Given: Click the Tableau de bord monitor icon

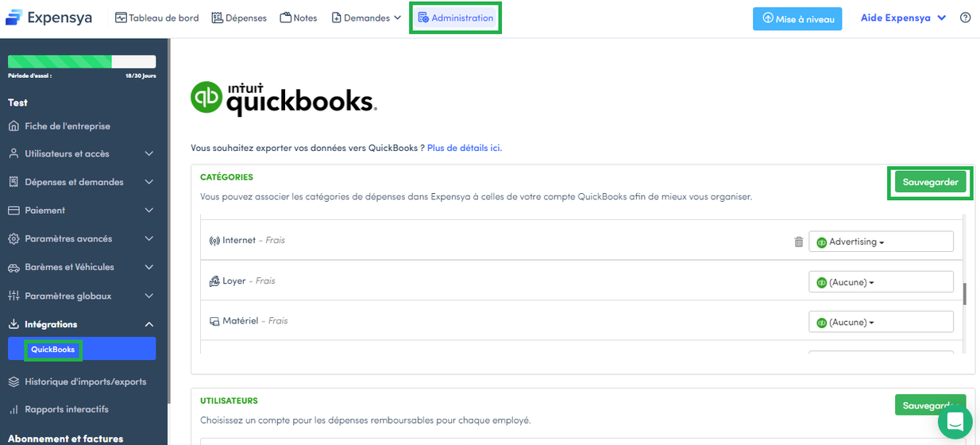Looking at the screenshot, I should point(121,17).
